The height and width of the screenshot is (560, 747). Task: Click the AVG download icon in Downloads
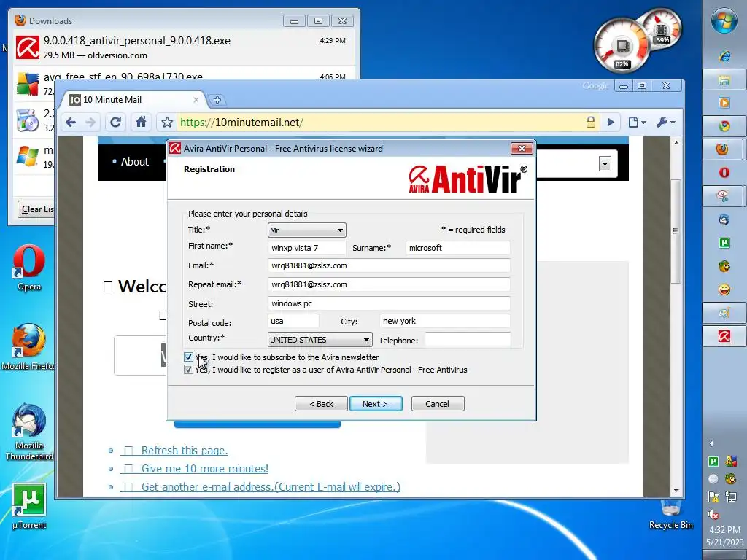[27, 85]
